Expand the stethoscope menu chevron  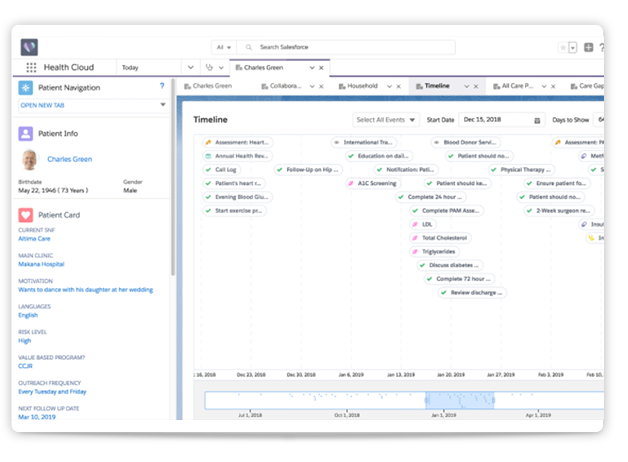[221, 67]
